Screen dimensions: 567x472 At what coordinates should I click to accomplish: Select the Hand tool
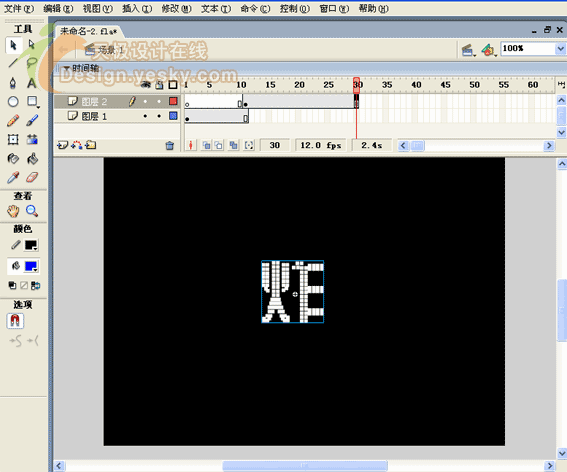[13, 211]
